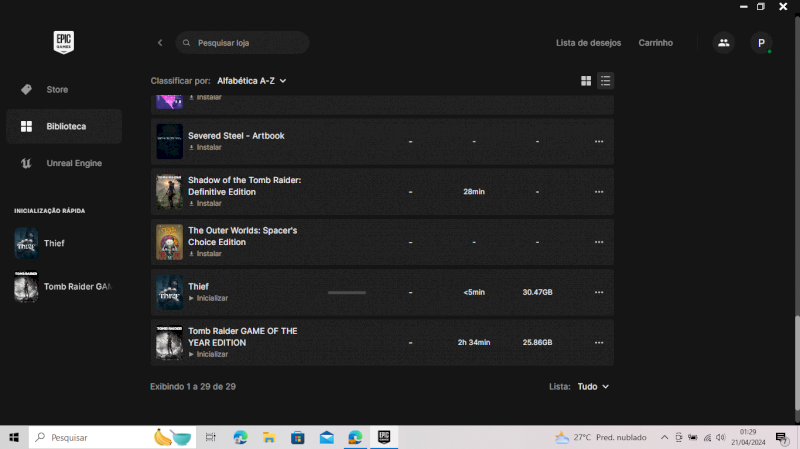Launch Tomb Raider from quick launch
Viewport: 800px width, 449px height.
pyautogui.click(x=63, y=287)
